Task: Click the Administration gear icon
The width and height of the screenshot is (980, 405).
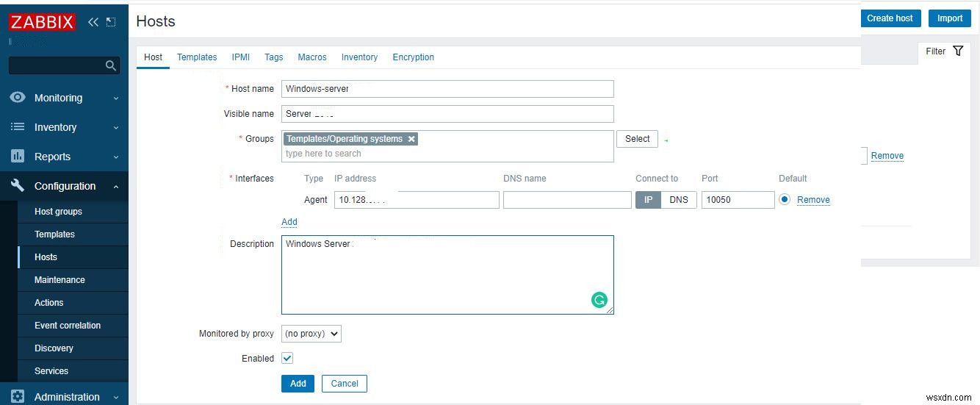Action: click(18, 396)
